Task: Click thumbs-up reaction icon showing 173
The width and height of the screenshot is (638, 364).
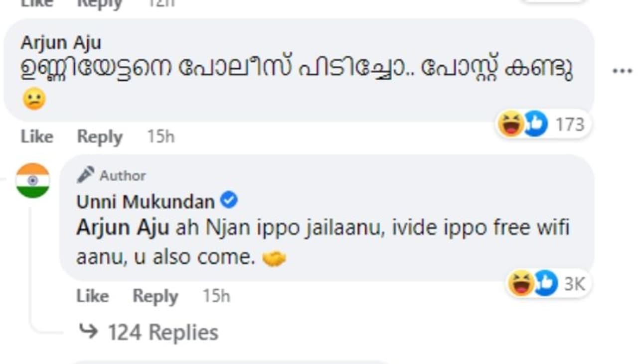Action: (x=535, y=124)
